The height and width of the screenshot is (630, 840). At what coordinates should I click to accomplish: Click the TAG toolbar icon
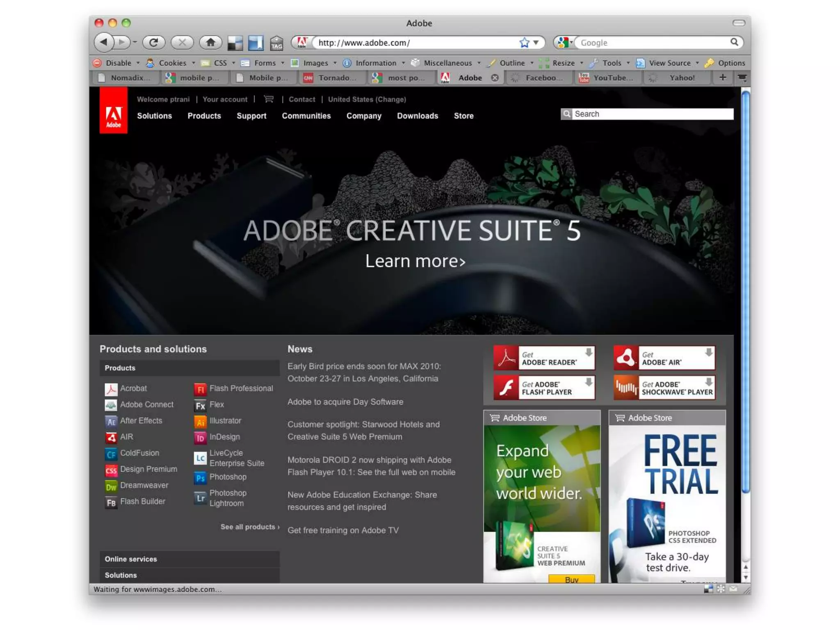tap(276, 43)
